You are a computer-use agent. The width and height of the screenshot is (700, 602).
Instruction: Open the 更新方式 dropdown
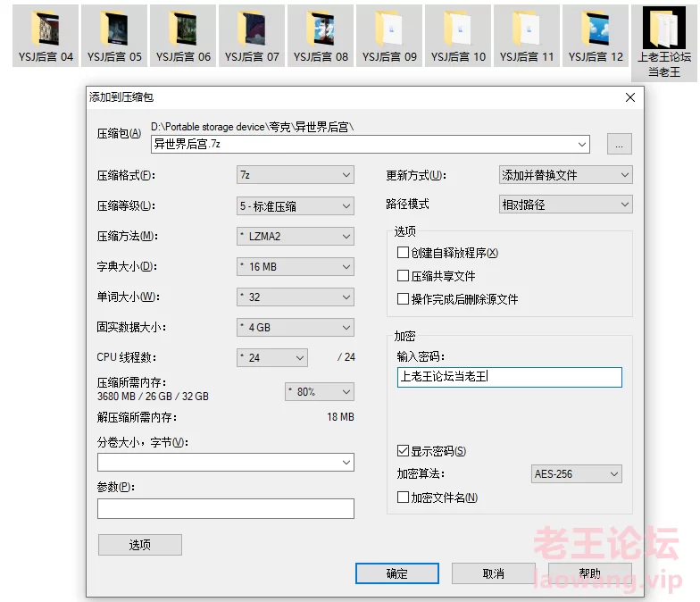tap(566, 175)
